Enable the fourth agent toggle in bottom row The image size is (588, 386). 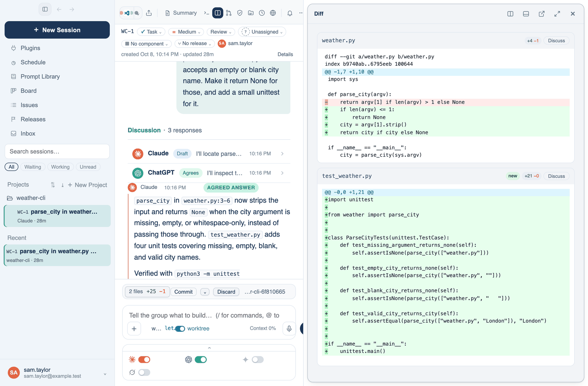144,372
